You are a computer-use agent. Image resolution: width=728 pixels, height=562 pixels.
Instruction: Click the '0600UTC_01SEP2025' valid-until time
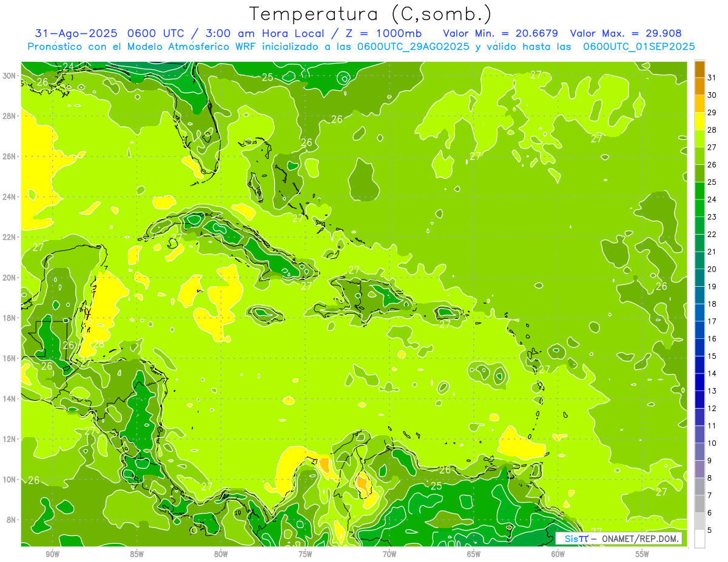coord(639,47)
